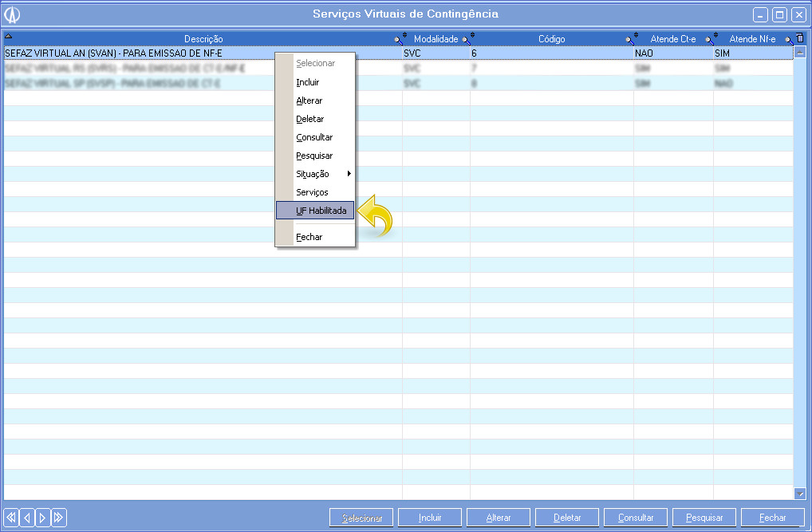812x532 pixels.
Task: Go to the first record using navigation arrows
Action: (11, 518)
